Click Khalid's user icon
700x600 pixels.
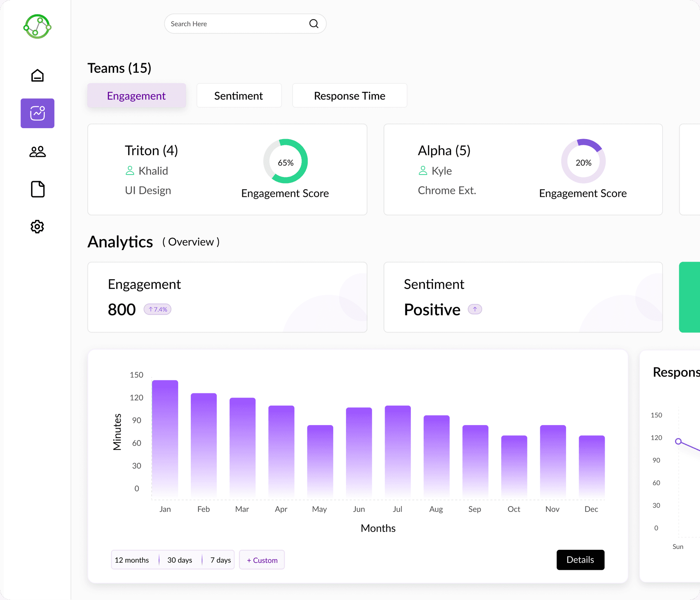tap(130, 171)
